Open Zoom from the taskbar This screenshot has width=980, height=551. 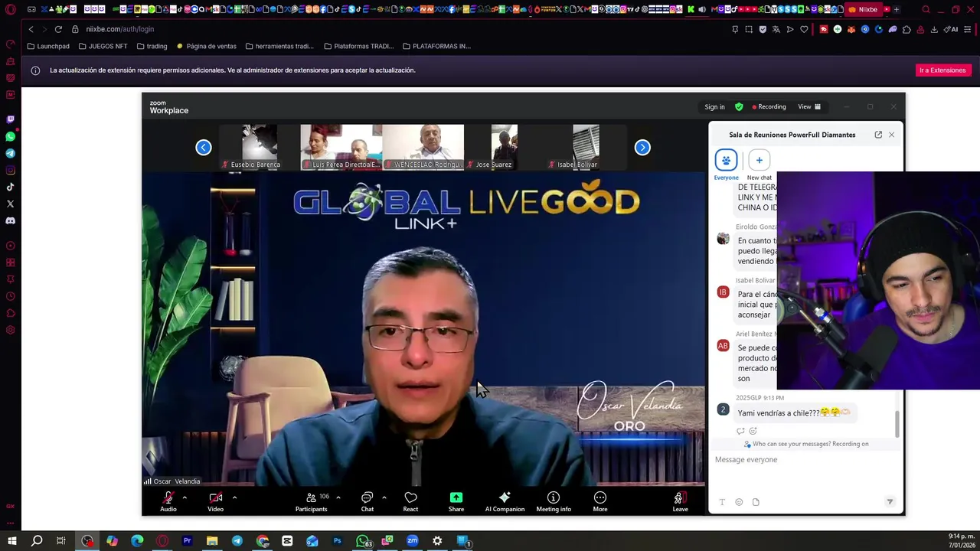tap(412, 541)
